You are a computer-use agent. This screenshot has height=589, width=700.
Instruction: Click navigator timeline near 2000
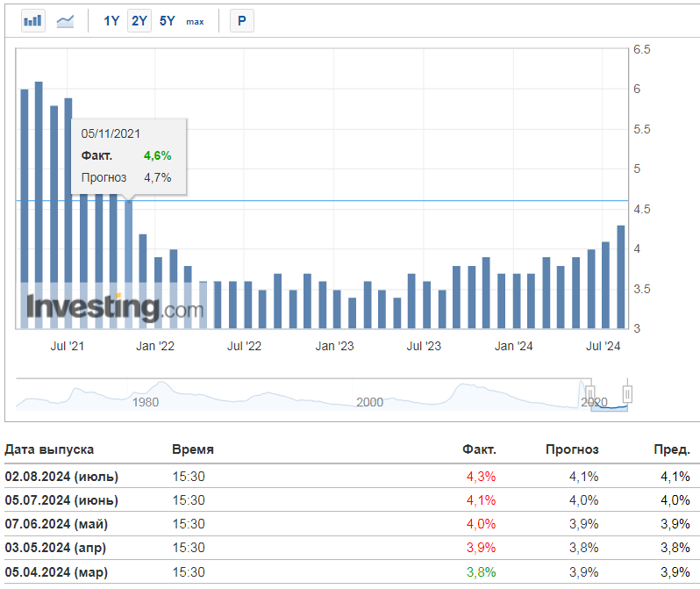[x=370, y=400]
